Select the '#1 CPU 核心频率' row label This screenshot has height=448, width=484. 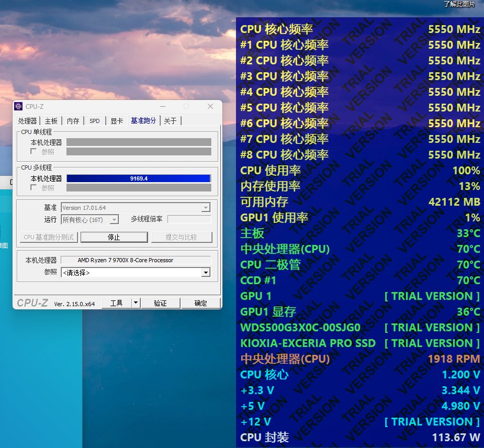click(284, 45)
